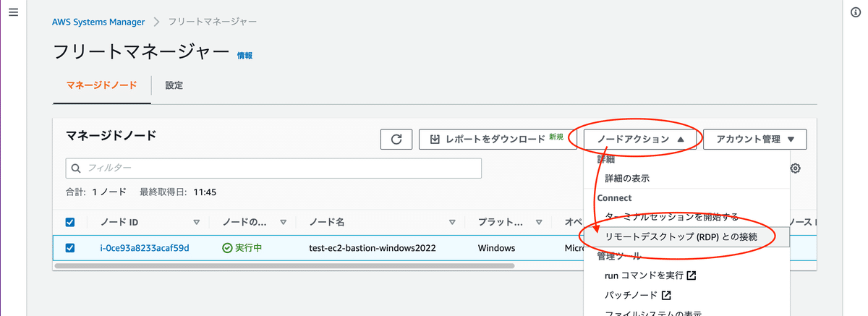The width and height of the screenshot is (868, 316).
Task: Select 詳細の表示 menu item
Action: coord(687,178)
